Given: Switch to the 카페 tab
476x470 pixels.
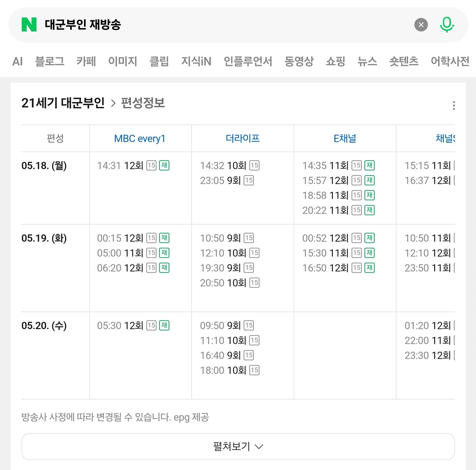Looking at the screenshot, I should [86, 61].
